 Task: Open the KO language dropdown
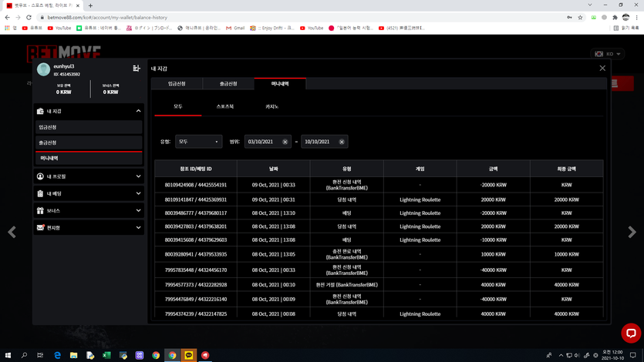pyautogui.click(x=608, y=54)
